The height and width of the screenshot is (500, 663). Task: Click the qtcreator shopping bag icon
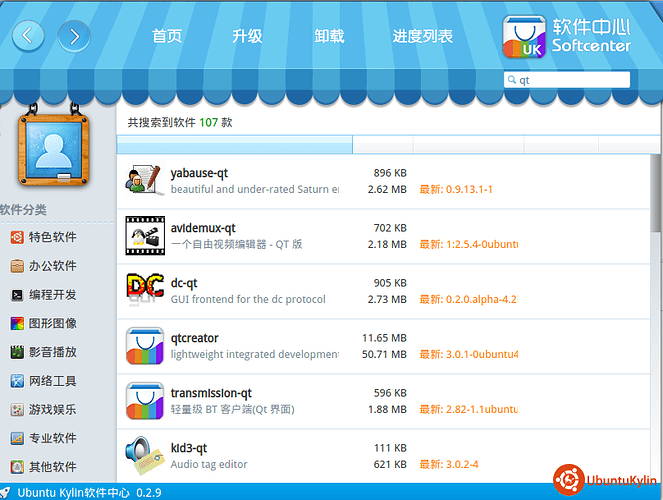(x=145, y=346)
